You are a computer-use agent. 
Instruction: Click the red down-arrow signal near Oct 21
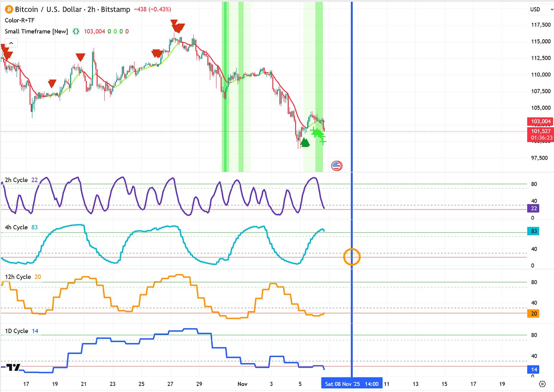point(80,57)
